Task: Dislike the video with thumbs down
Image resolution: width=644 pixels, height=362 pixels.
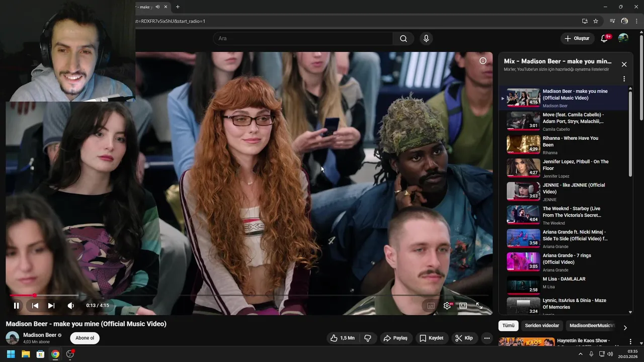Action: coord(368,338)
